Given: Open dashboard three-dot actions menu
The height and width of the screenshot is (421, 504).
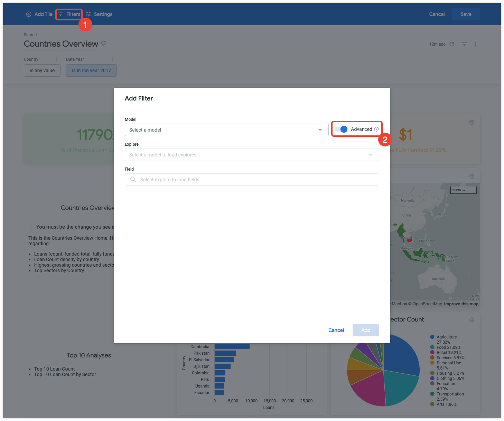Looking at the screenshot, I should pyautogui.click(x=475, y=44).
